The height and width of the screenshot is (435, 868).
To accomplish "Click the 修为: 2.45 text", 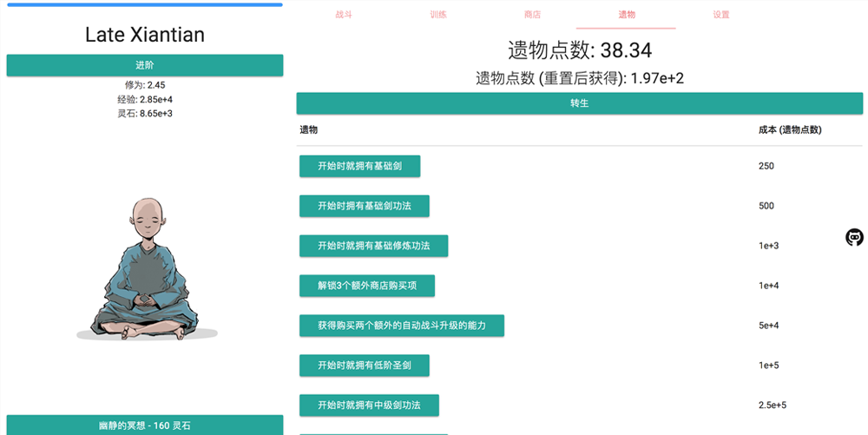I will 145,85.
